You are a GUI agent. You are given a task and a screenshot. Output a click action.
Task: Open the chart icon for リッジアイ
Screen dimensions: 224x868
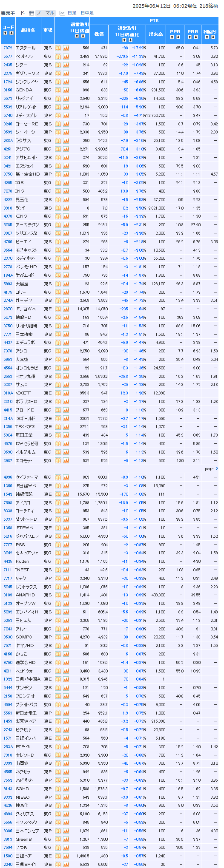66,99
